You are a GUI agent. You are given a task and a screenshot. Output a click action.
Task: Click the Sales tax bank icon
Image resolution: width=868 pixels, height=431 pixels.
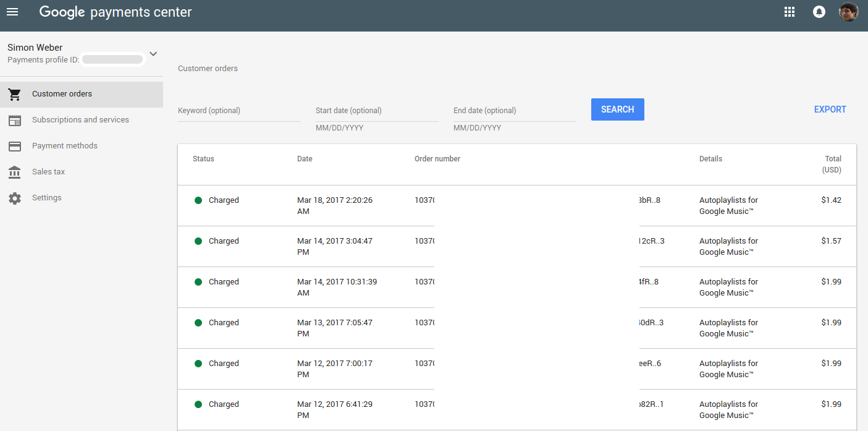tap(15, 172)
